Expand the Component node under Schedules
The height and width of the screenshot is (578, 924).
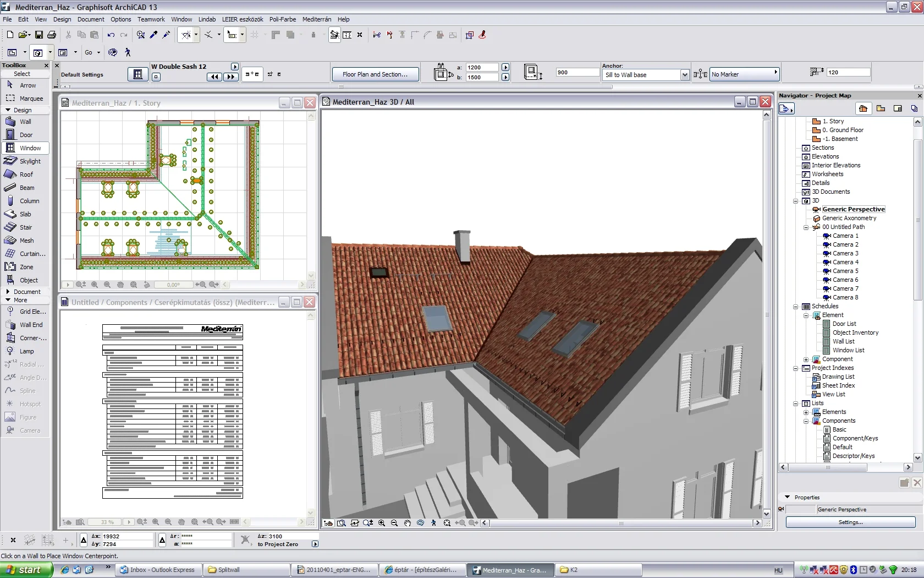806,359
